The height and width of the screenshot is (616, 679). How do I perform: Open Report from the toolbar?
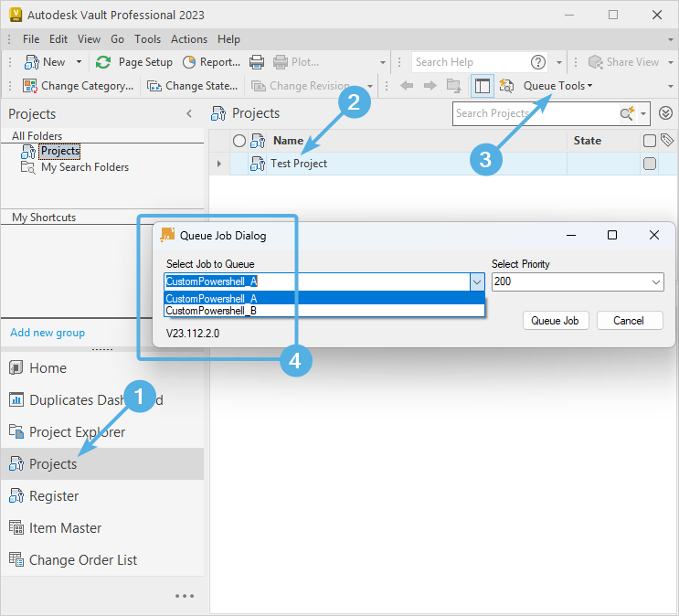pyautogui.click(x=211, y=62)
